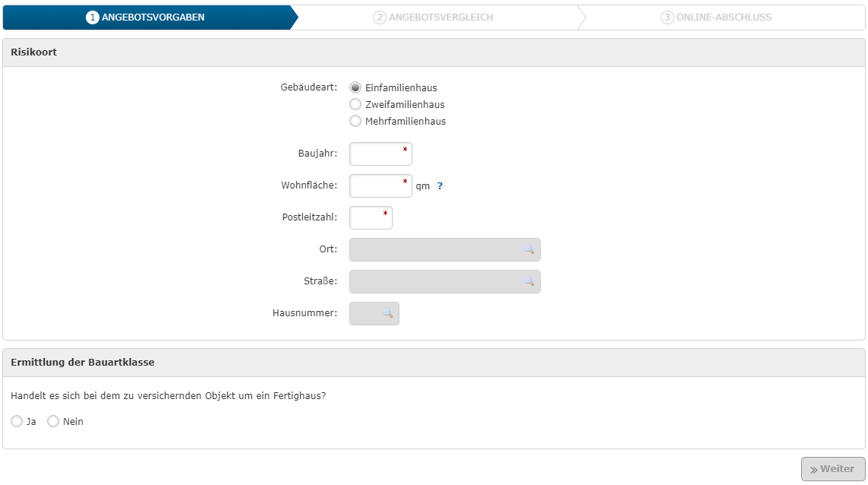868x485 pixels.
Task: Click the step 2 number circle
Action: [x=380, y=17]
